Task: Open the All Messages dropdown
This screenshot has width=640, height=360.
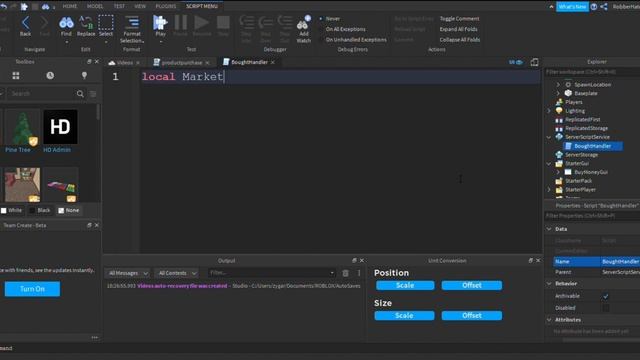Action: pos(128,273)
